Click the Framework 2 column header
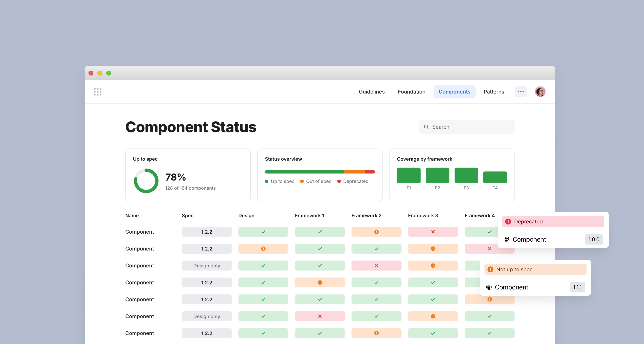Screen dimensions: 644x344 coord(366,215)
